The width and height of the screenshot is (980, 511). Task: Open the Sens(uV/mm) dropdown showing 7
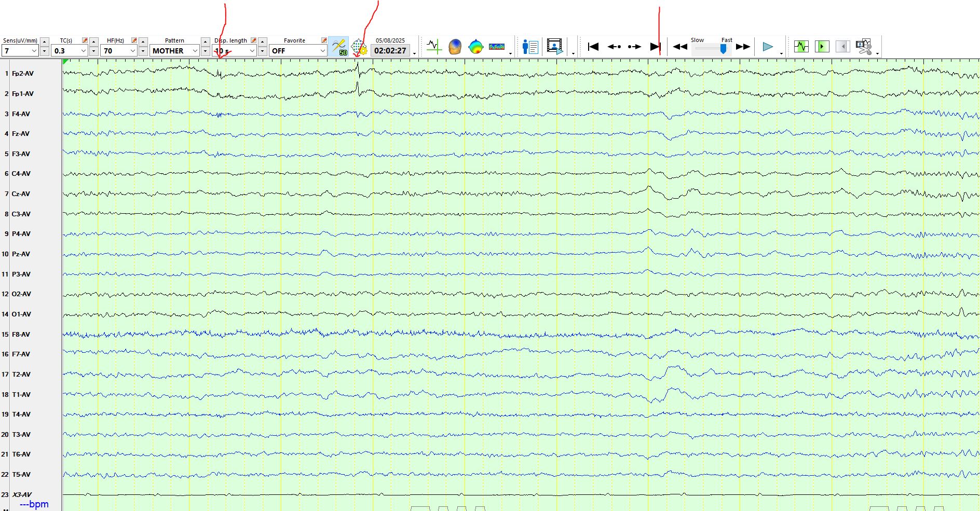pyautogui.click(x=20, y=51)
